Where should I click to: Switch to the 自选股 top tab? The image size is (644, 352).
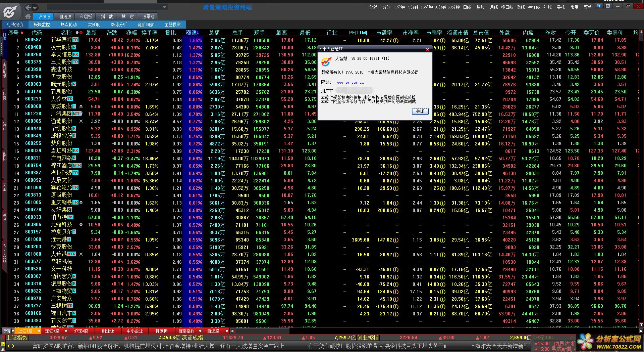[65, 16]
